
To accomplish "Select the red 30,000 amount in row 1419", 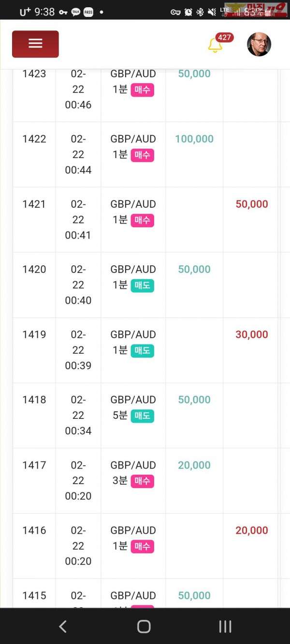I will (x=252, y=335).
